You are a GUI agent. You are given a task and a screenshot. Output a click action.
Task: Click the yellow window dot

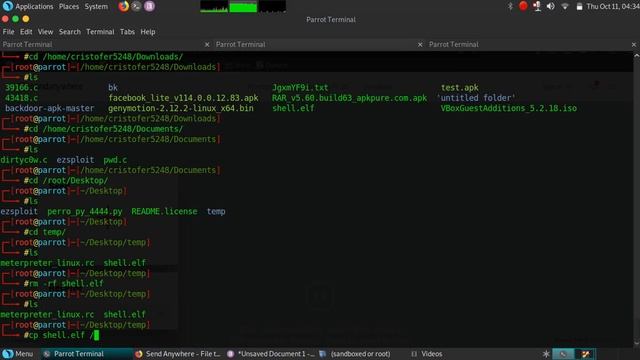click(x=26, y=19)
